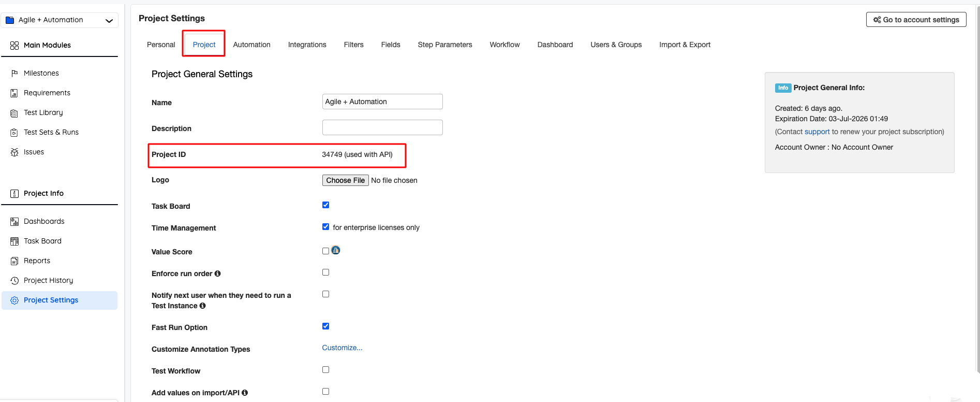
Task: Click the Test Instance notification info icon
Action: point(203,306)
